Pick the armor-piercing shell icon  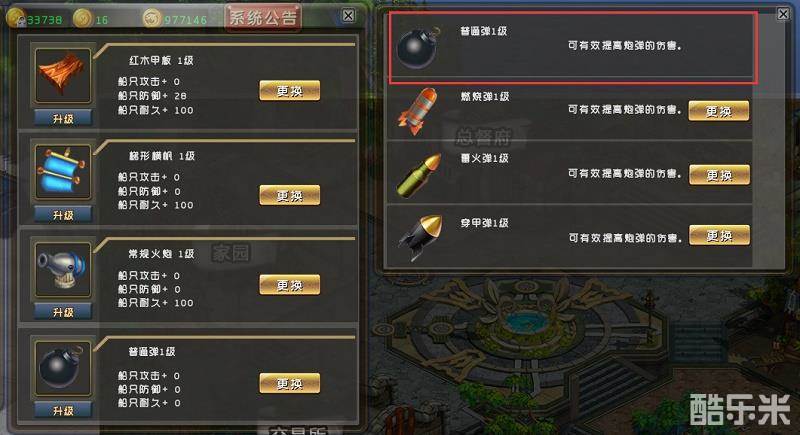[x=420, y=237]
